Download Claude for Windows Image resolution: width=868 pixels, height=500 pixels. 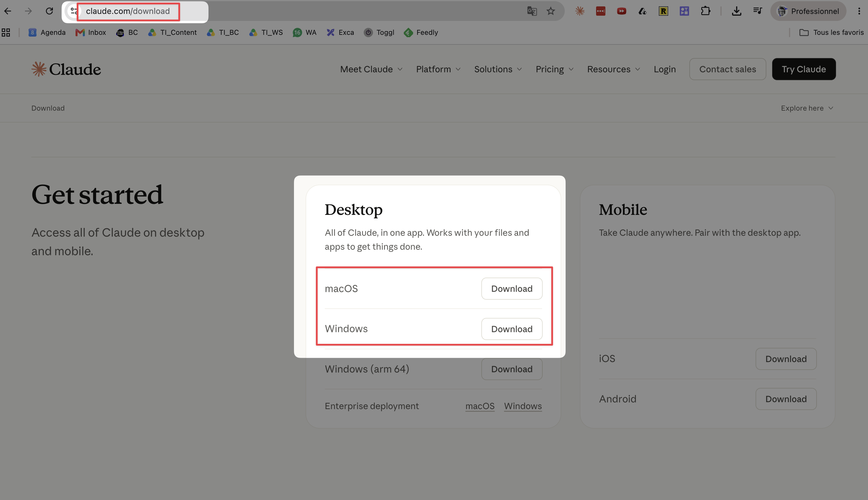tap(512, 329)
